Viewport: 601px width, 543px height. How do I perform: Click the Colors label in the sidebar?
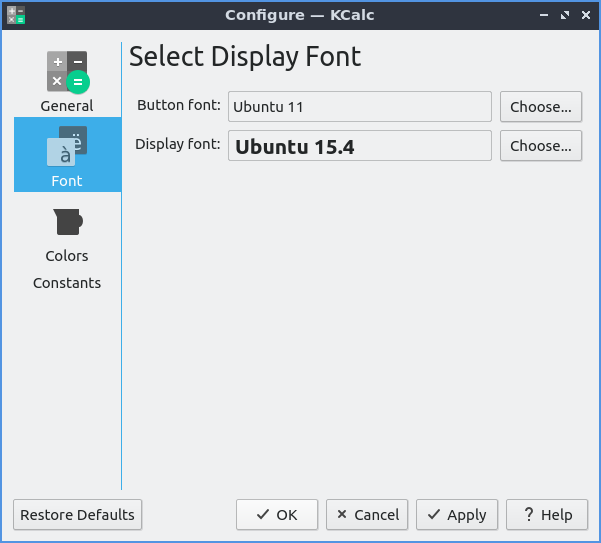(x=67, y=256)
